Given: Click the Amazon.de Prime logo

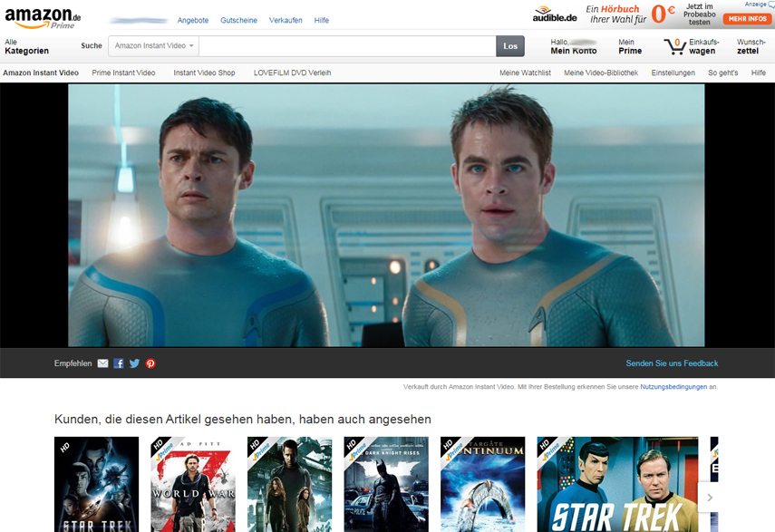Looking at the screenshot, I should tap(43, 18).
